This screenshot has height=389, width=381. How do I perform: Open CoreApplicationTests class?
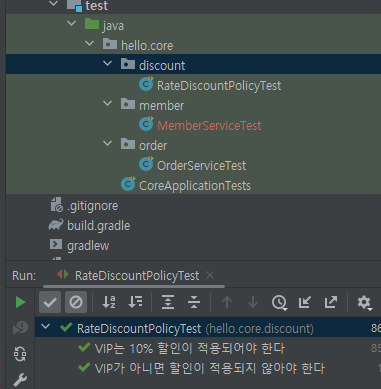point(195,186)
